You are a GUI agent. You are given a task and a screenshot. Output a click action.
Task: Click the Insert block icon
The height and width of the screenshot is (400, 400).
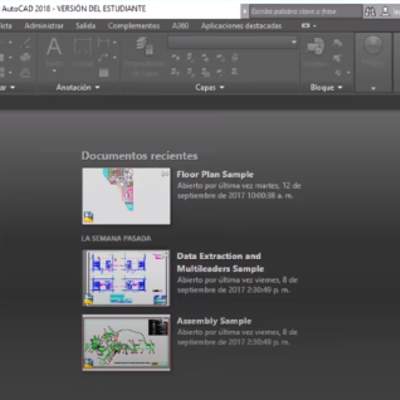315,46
